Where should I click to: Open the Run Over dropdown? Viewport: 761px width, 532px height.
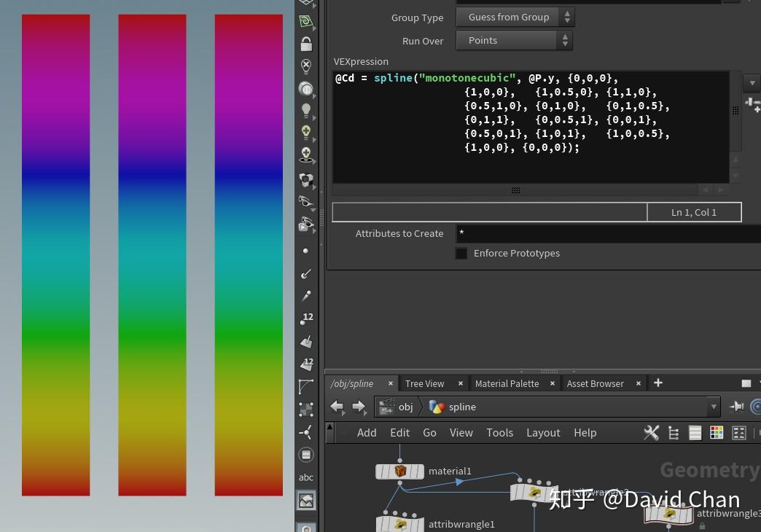(x=515, y=40)
